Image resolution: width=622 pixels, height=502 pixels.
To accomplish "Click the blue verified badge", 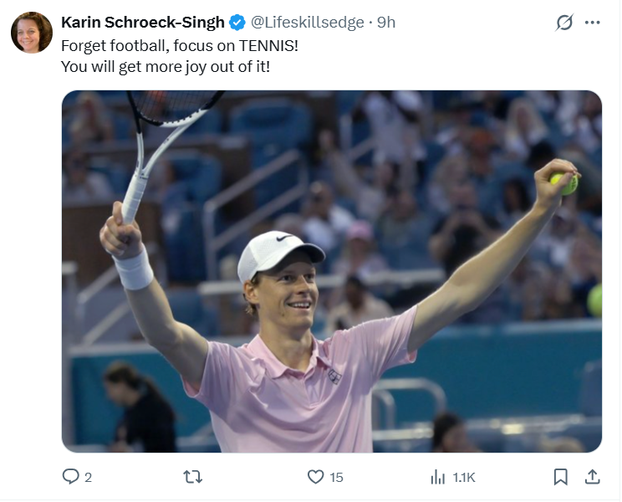I will coord(237,22).
